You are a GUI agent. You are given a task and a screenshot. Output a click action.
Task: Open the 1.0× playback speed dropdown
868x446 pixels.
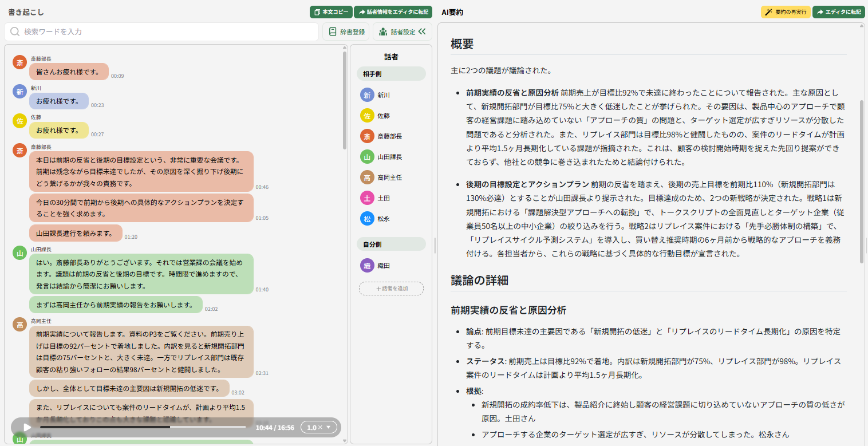(319, 427)
